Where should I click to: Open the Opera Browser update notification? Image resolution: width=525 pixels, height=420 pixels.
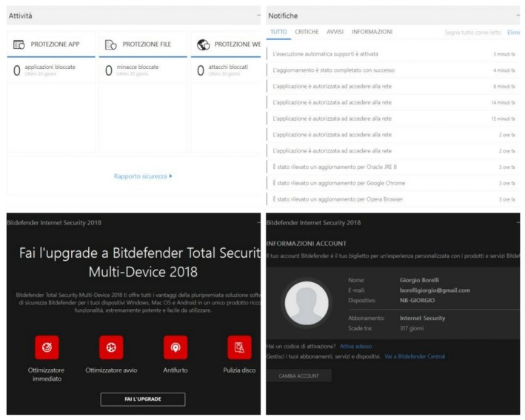click(393, 199)
